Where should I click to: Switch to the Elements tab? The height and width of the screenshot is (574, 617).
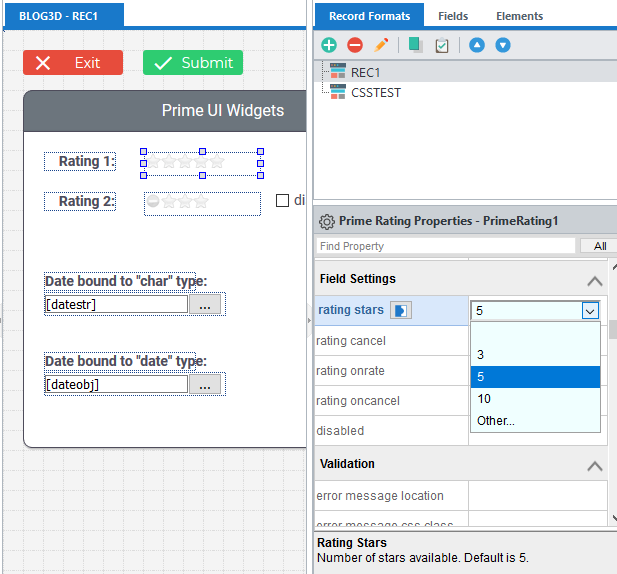[519, 16]
